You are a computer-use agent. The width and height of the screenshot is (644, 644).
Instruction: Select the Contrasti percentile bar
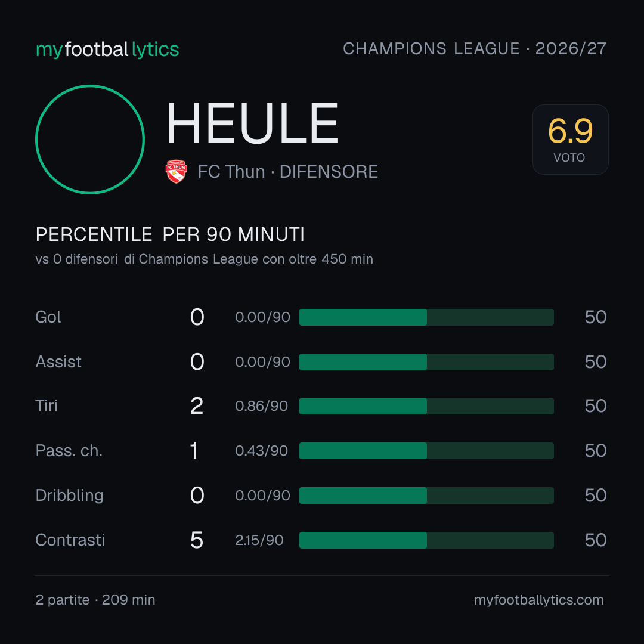(x=426, y=540)
